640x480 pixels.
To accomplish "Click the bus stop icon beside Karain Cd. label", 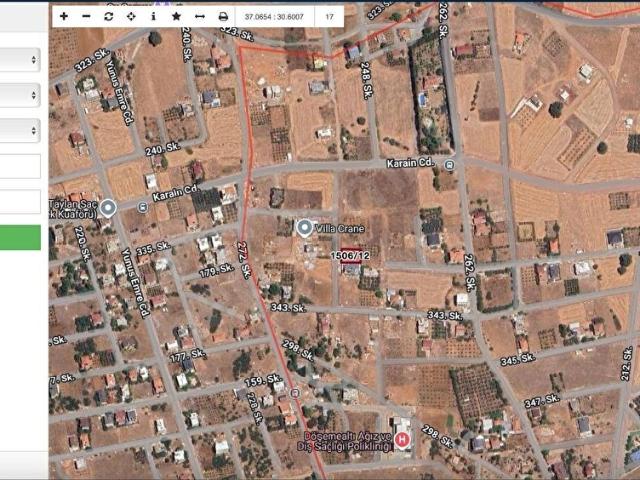I will tap(449, 165).
